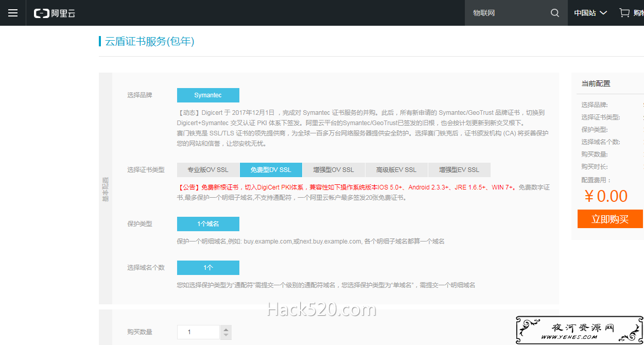The width and height of the screenshot is (644, 345).
Task: Go to the 阿里云 logo homepage
Action: [55, 13]
